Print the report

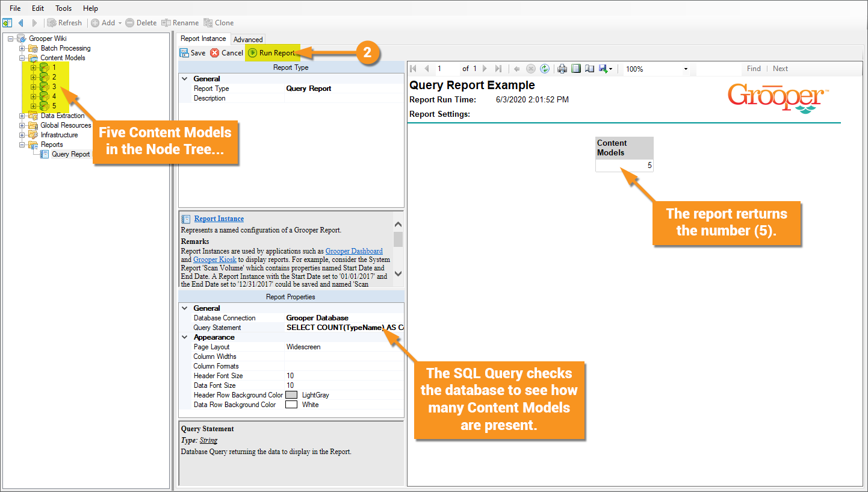coord(562,69)
